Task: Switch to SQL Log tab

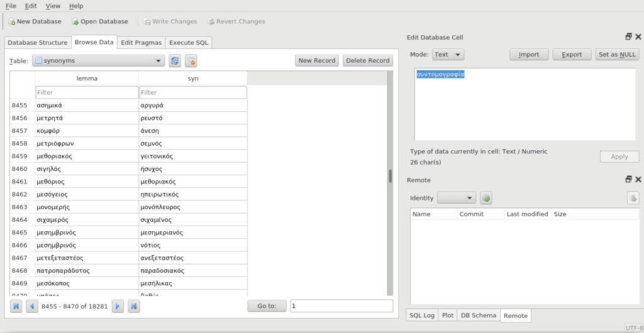Action: [x=422, y=315]
